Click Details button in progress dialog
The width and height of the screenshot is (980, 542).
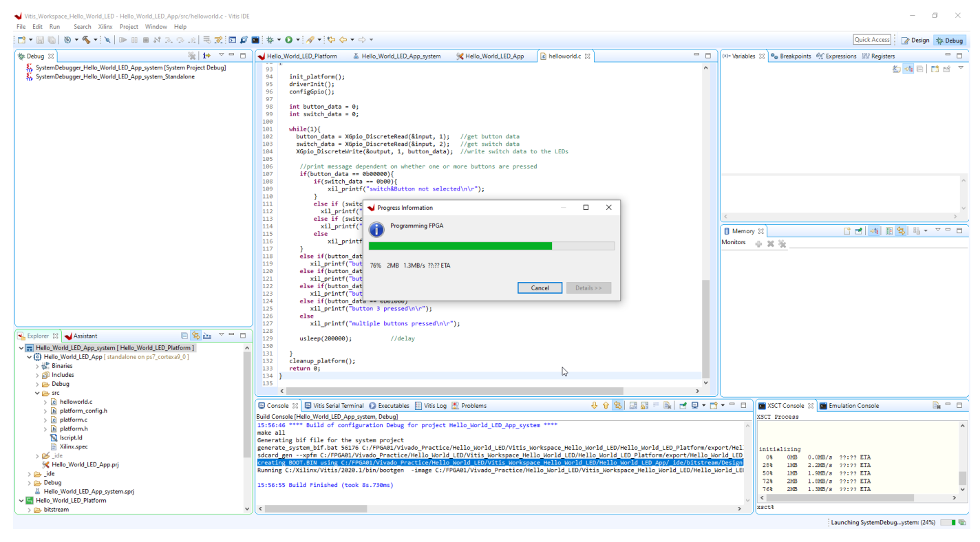(588, 288)
